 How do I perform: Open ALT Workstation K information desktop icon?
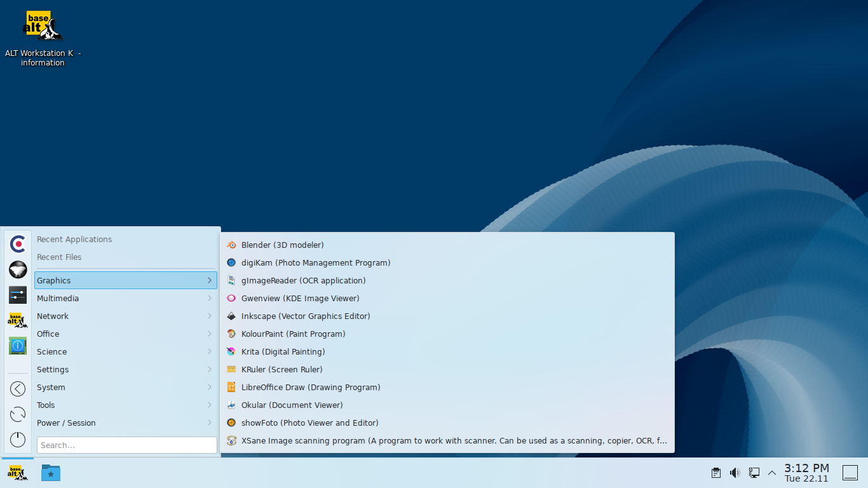(43, 38)
